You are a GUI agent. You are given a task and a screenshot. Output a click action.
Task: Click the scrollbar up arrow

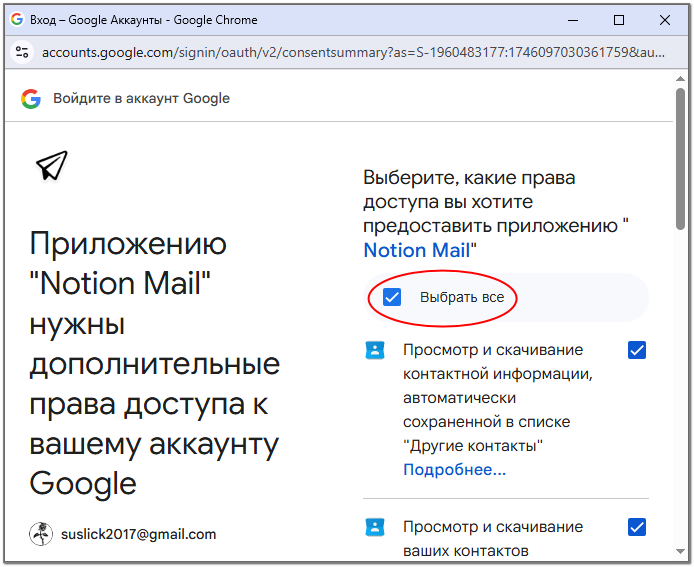(x=681, y=79)
